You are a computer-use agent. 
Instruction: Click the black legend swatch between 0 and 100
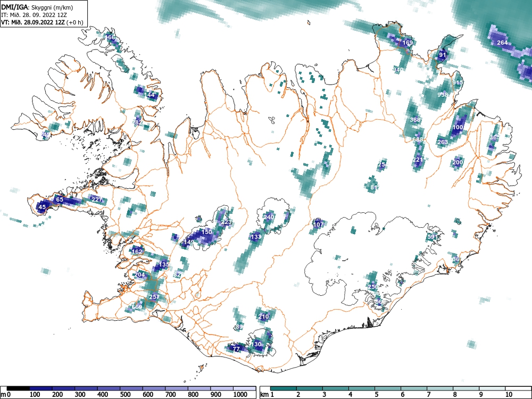point(18,388)
